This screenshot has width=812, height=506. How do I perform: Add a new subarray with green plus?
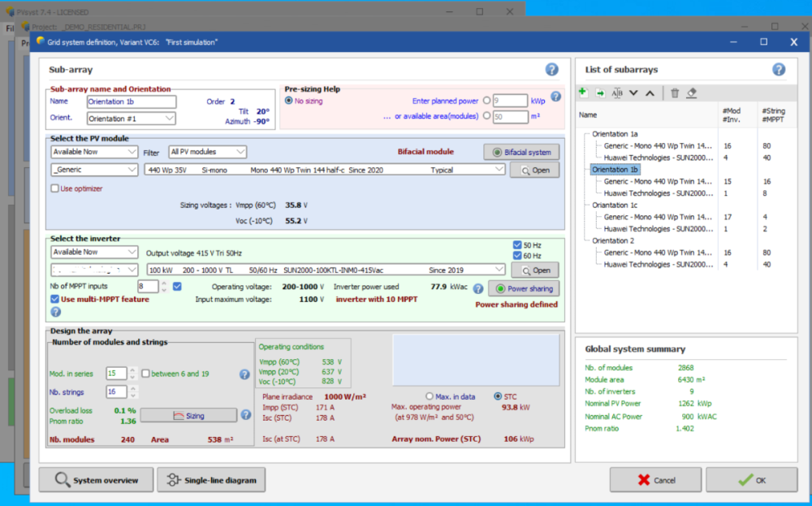(583, 93)
